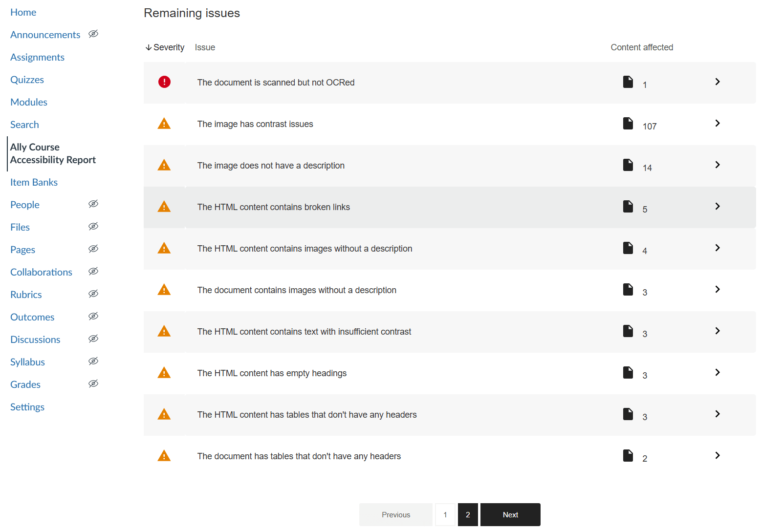Click the hidden visibility icon next to Files

tap(93, 226)
